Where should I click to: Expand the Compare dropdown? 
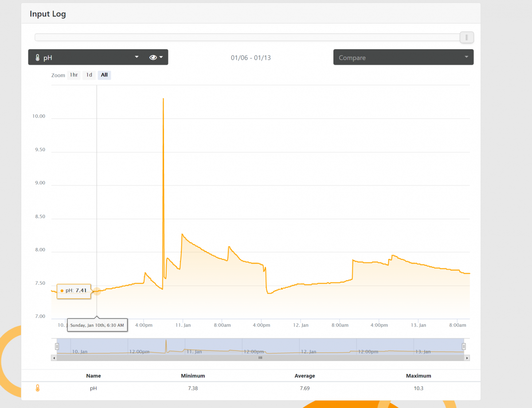[x=403, y=57]
